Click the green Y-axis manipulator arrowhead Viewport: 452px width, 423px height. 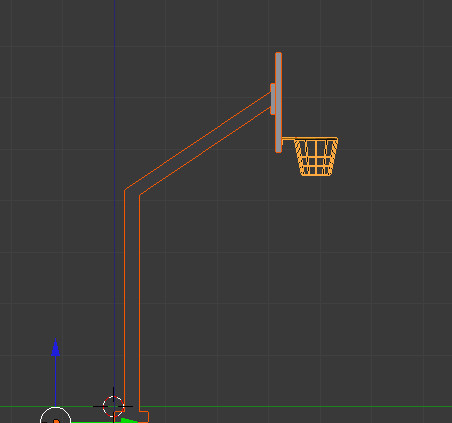pyautogui.click(x=129, y=420)
